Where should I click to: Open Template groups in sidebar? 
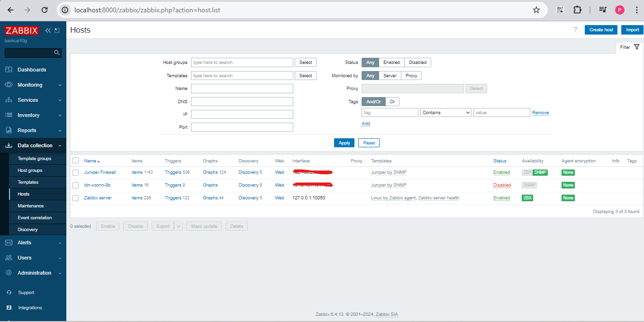click(34, 159)
